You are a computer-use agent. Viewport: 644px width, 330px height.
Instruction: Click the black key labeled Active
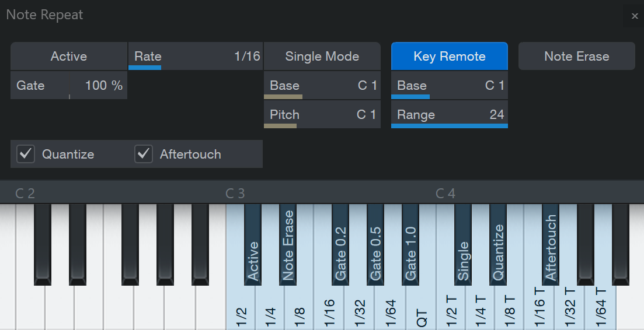253,244
